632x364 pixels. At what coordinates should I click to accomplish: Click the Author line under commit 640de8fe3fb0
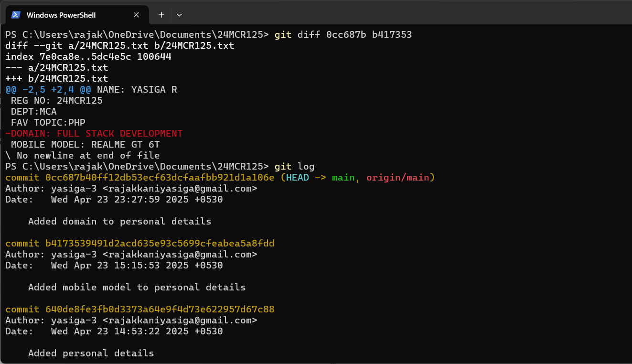point(131,321)
